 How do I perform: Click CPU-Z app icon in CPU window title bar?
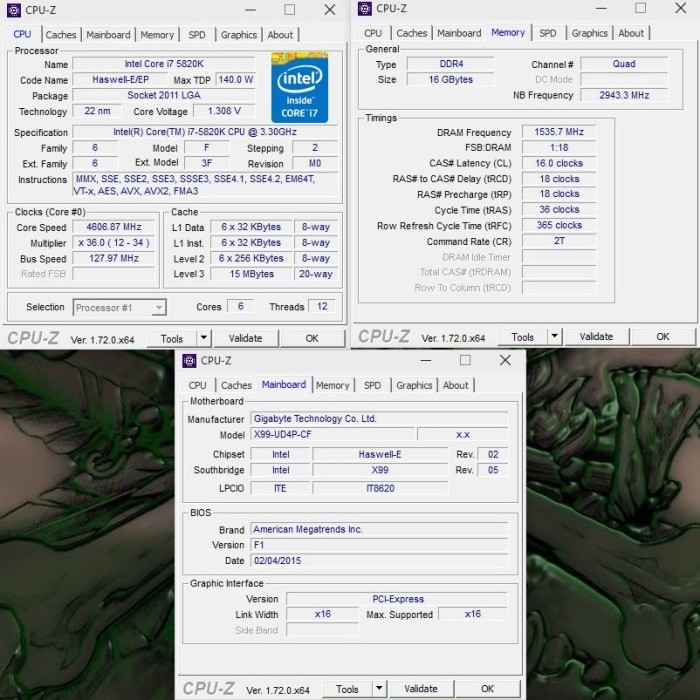[14, 10]
